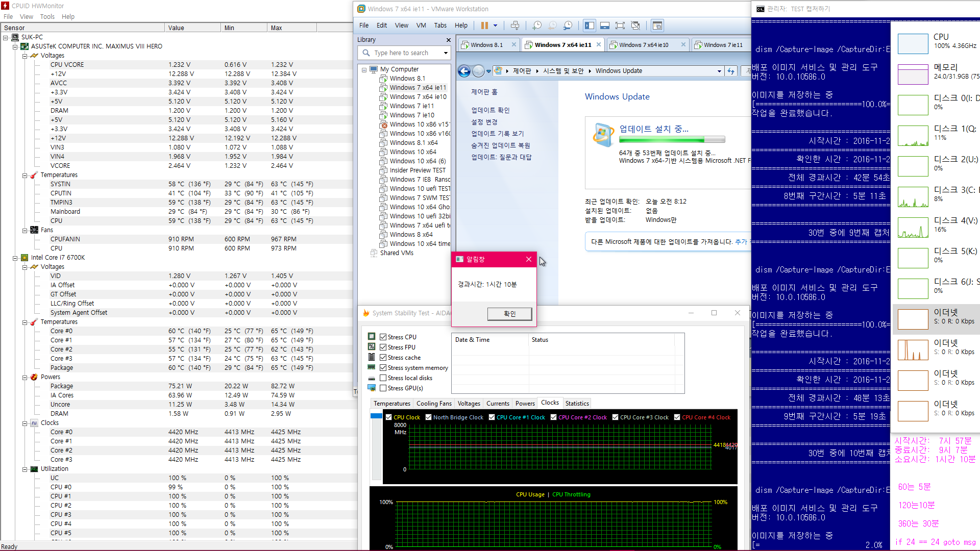Open the pause/power dropdown arrow in VMware toolbar
Screen dimensions: 980x551
click(495, 26)
